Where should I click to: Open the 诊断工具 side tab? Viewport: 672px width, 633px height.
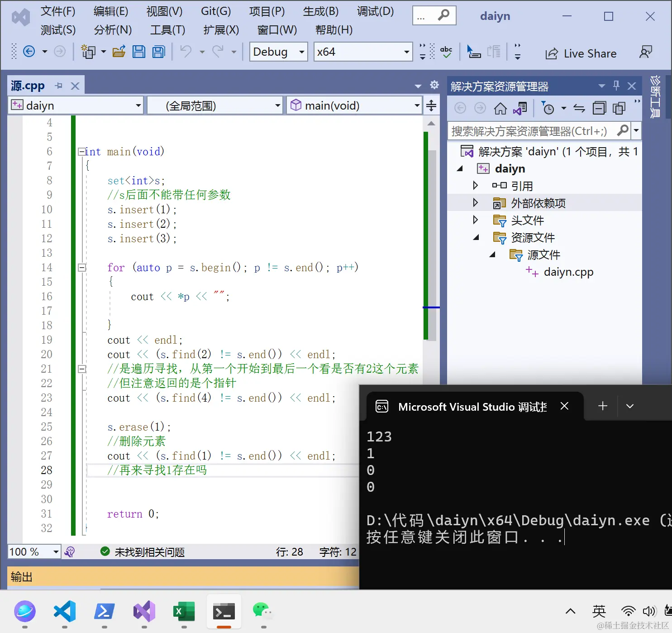click(x=655, y=97)
